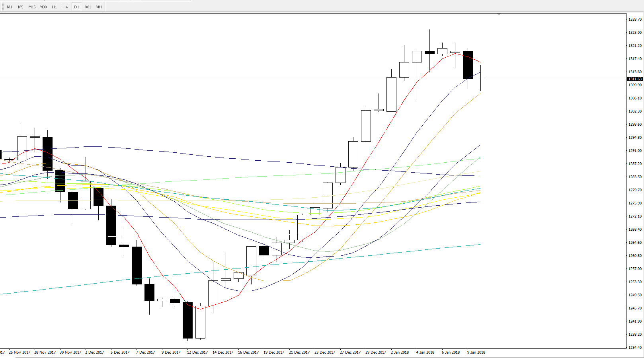Switch chart to M1 timeframe

click(10, 7)
